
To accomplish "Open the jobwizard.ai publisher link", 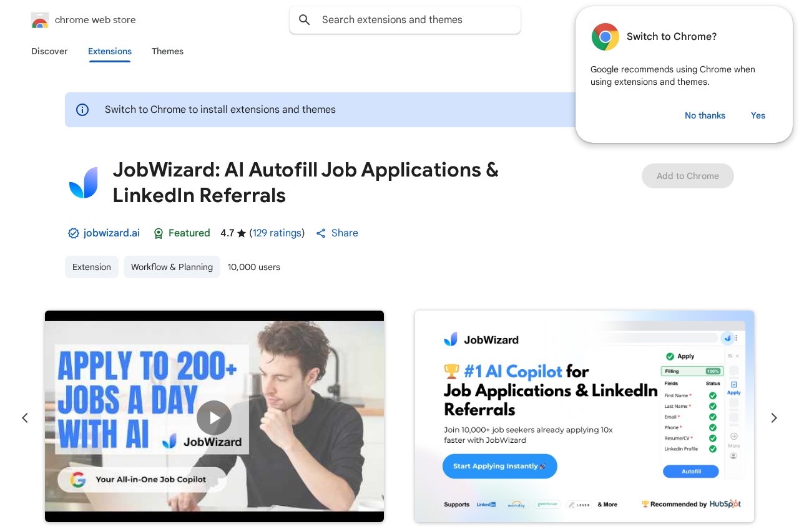I will pyautogui.click(x=111, y=233).
